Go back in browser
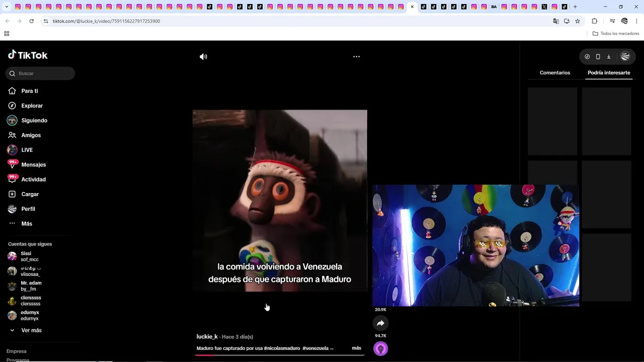The width and height of the screenshot is (644, 362). pyautogui.click(x=7, y=21)
